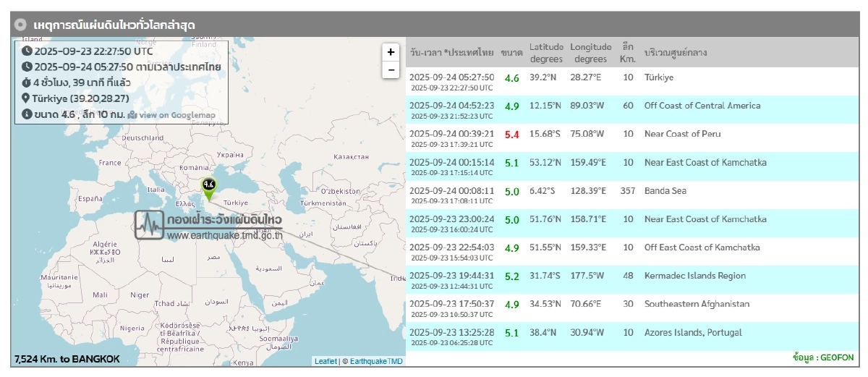The image size is (868, 377).
Task: Click the info icon beside magnitude and depth
Action: point(27,114)
